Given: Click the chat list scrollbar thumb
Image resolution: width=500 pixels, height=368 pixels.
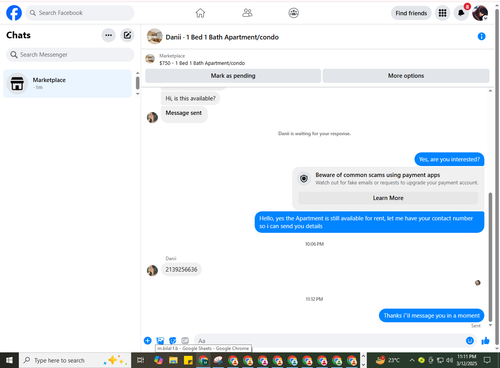Looking at the screenshot, I should click(137, 83).
